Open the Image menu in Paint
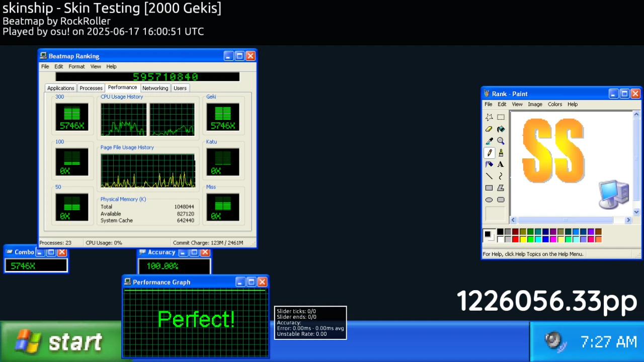Viewport: 644px width, 362px height. (535, 104)
